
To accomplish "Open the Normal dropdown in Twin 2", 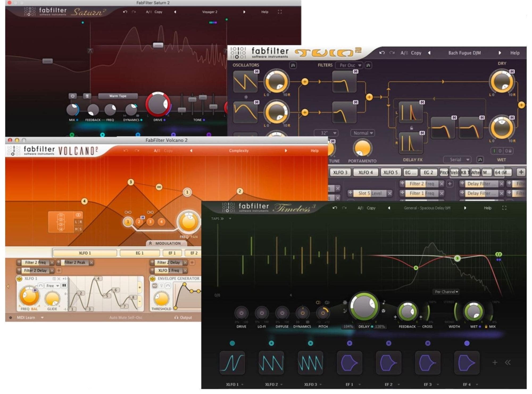I will pos(363,133).
